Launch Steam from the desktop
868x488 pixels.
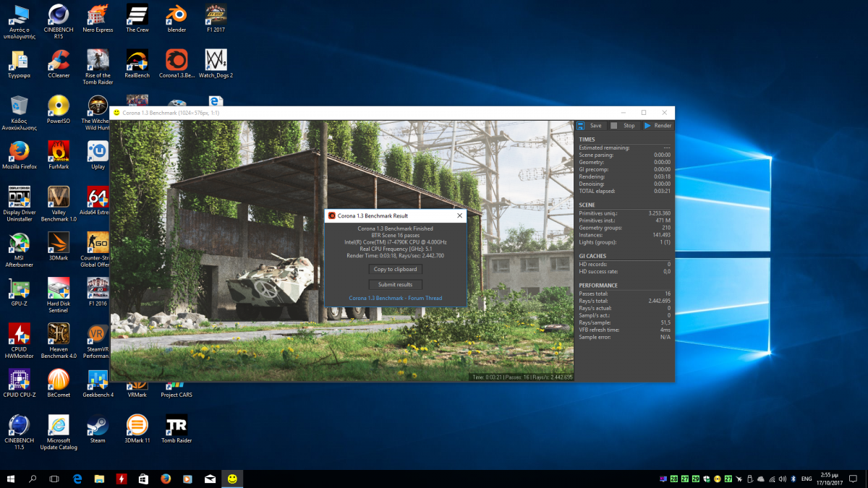coord(98,429)
